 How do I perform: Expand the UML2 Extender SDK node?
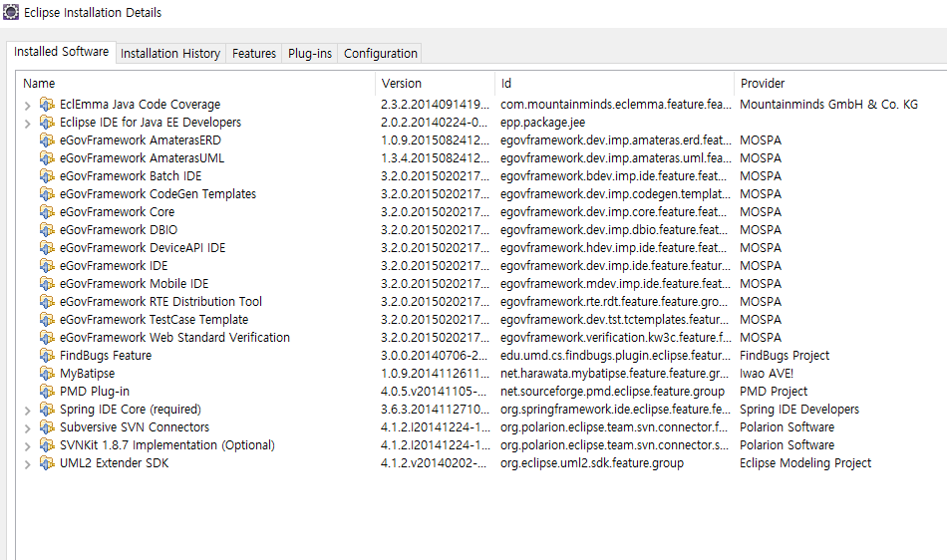(x=27, y=464)
